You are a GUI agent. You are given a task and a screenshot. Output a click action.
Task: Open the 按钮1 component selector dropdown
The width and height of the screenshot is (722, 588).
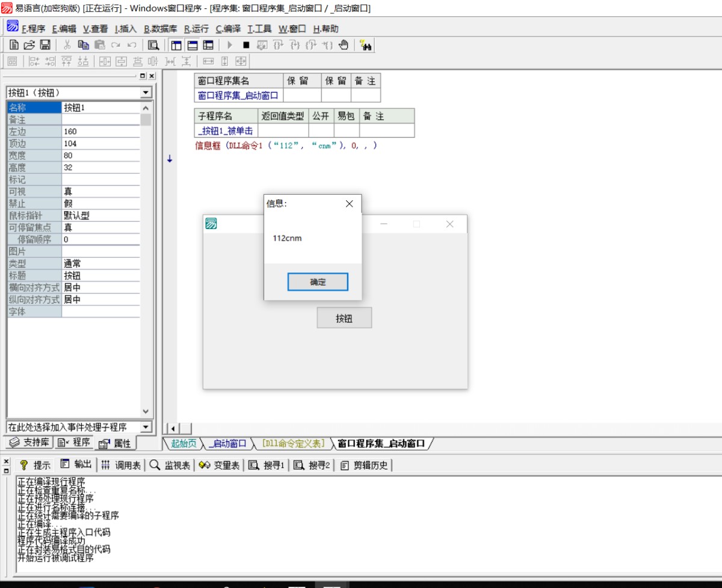click(146, 93)
